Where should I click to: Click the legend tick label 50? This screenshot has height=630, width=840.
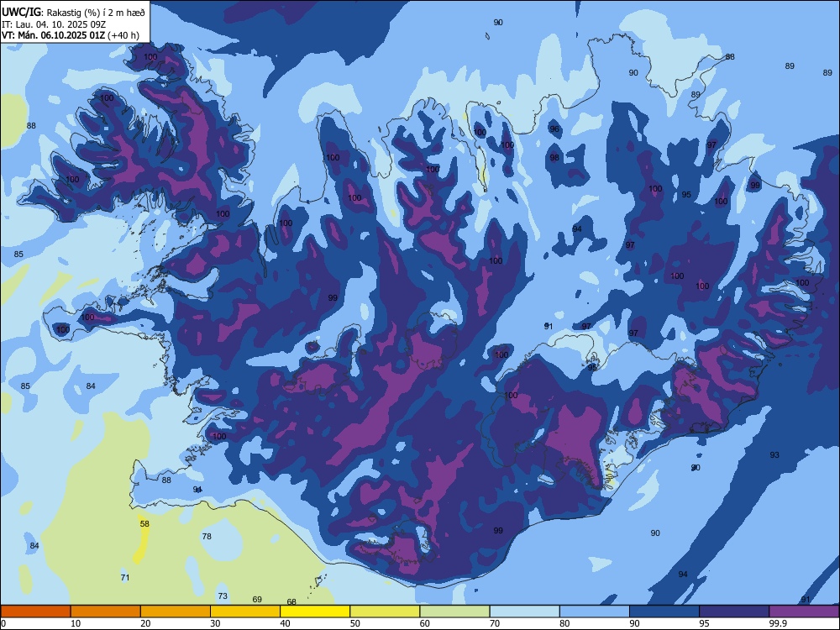pyautogui.click(x=355, y=623)
